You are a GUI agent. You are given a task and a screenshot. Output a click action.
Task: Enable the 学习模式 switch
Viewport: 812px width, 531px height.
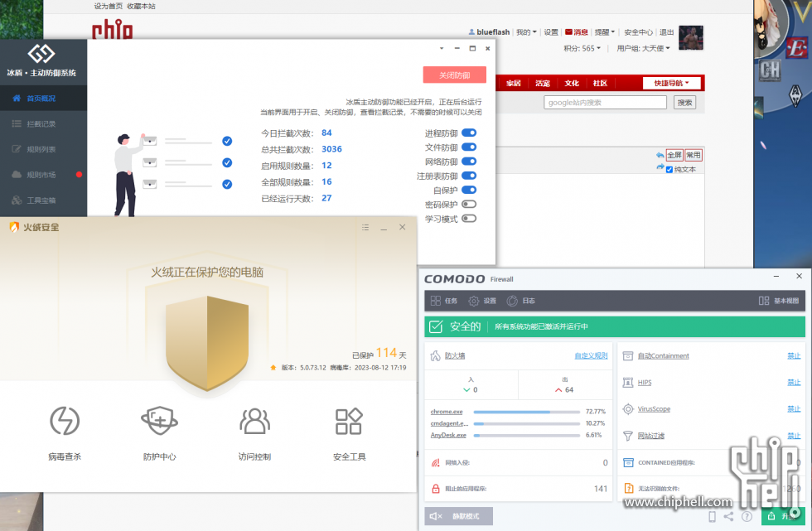pos(469,219)
